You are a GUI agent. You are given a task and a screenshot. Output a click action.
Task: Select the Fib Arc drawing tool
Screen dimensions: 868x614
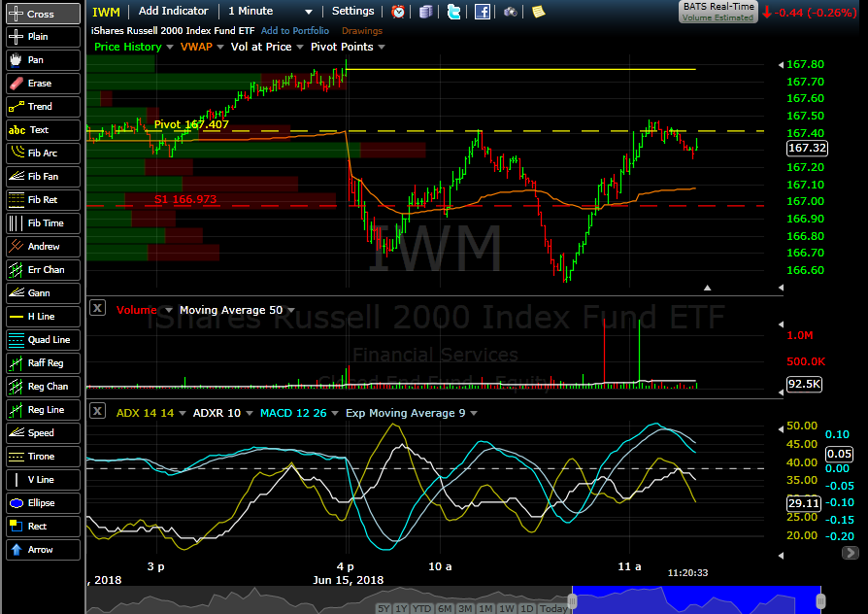[42, 153]
